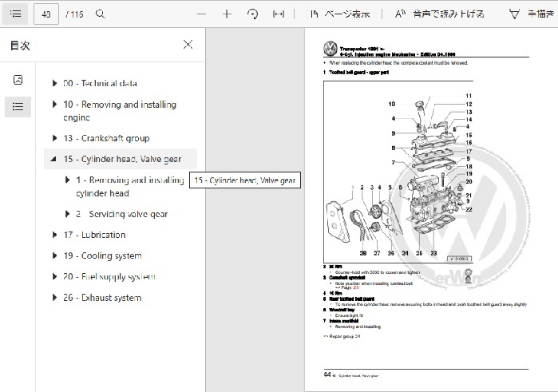558x392 pixels.
Task: Start 音声で読み上げる read aloud
Action: point(439,14)
